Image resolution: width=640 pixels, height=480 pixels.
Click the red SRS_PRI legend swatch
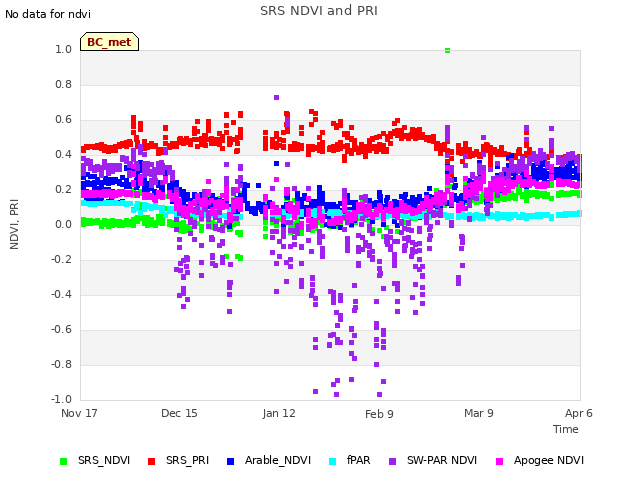point(151,461)
